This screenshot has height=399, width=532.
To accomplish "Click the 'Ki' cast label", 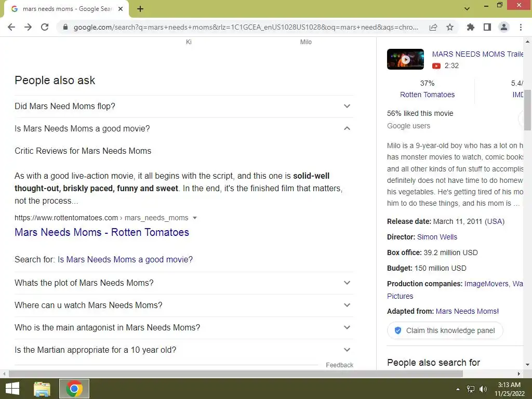I will click(x=189, y=42).
